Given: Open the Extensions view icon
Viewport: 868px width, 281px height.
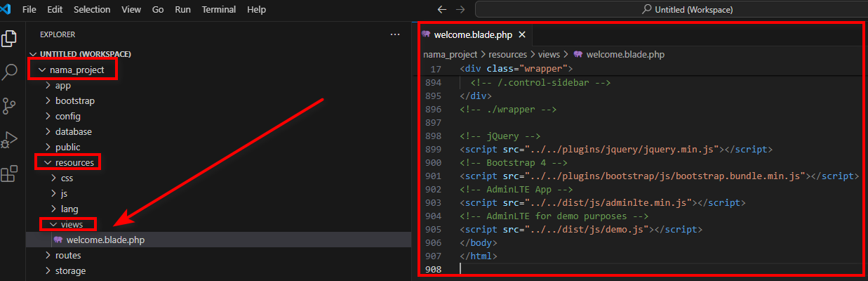Looking at the screenshot, I should [x=10, y=173].
